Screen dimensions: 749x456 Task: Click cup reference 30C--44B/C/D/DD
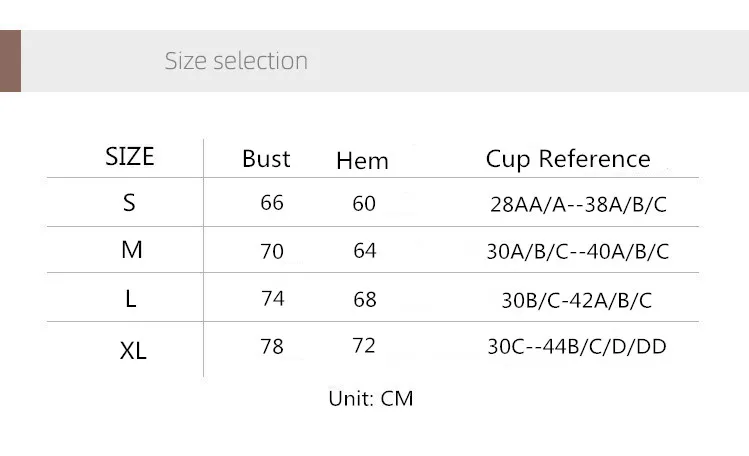coord(577,346)
